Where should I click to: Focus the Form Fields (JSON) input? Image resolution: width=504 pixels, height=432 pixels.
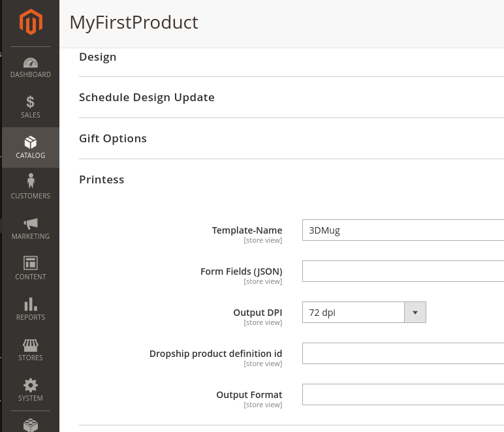coord(403,271)
